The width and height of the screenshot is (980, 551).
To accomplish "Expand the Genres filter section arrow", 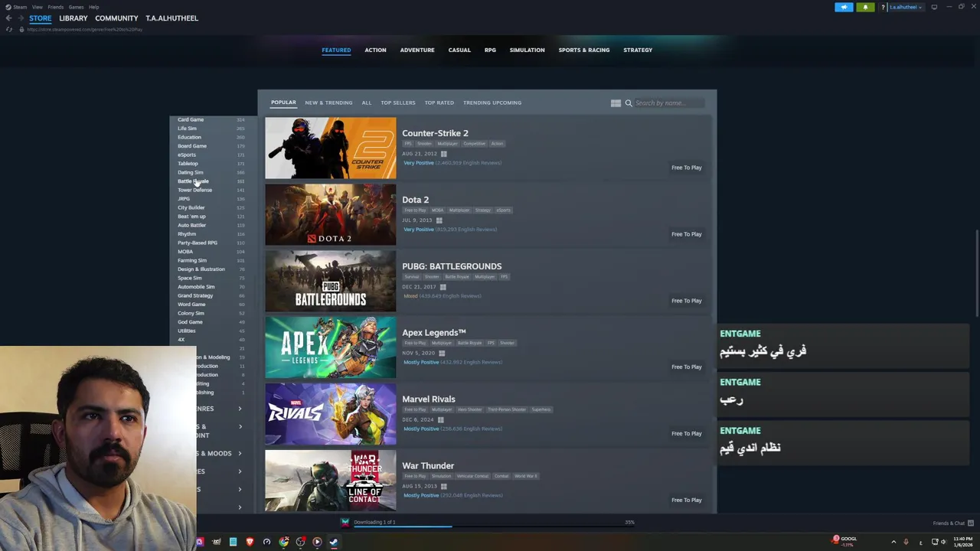I will [x=240, y=409].
